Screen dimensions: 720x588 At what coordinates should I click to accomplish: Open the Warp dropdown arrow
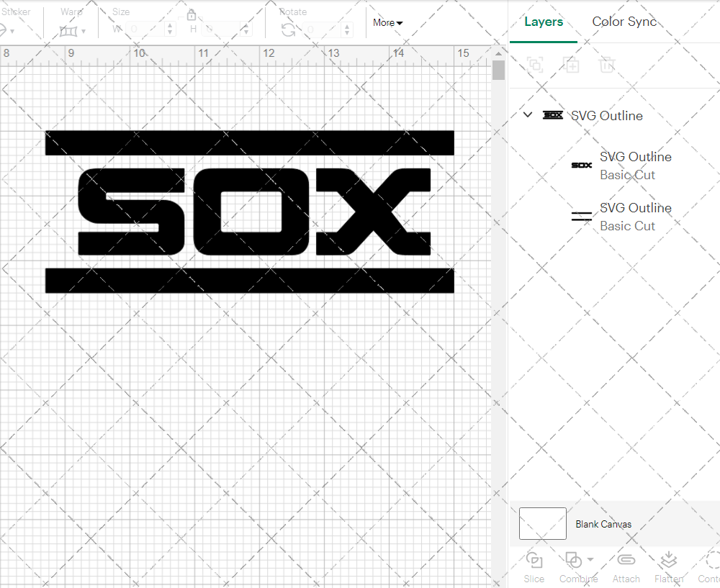coord(84,31)
